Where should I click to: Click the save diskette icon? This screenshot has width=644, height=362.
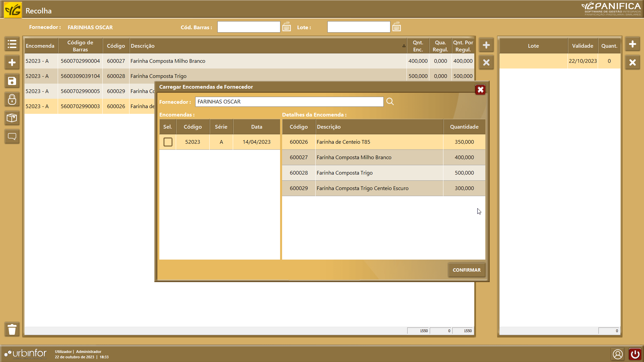12,81
